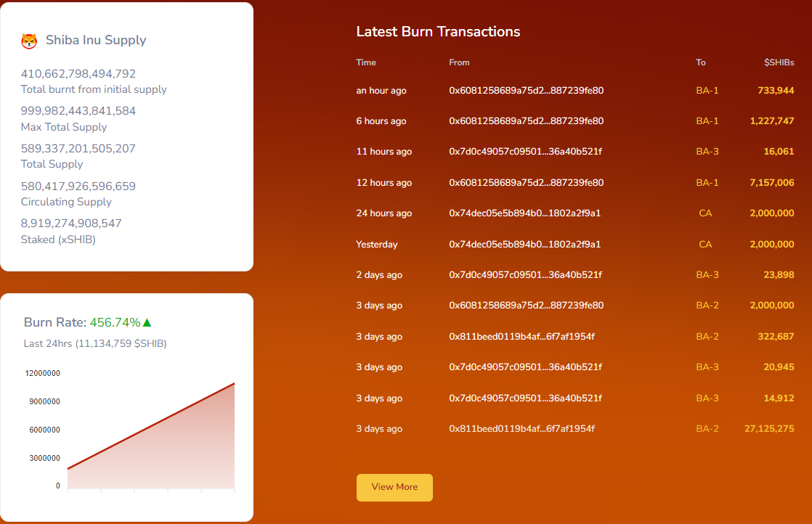Select the 1,227,747 SHIB amount
Image resolution: width=812 pixels, height=524 pixels.
point(771,121)
